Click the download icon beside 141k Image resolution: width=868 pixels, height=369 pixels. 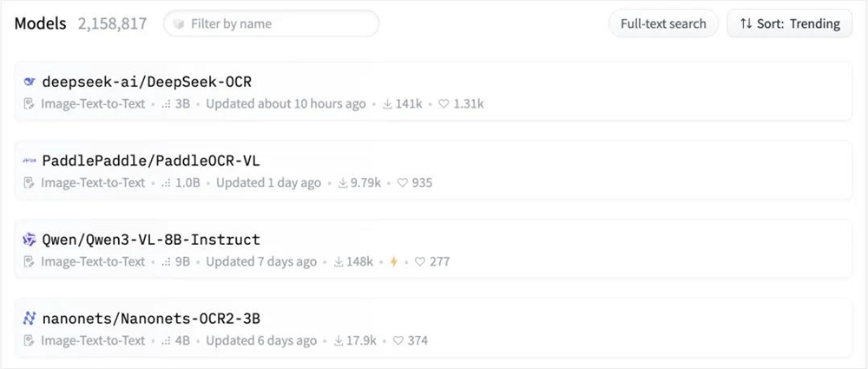pyautogui.click(x=386, y=103)
